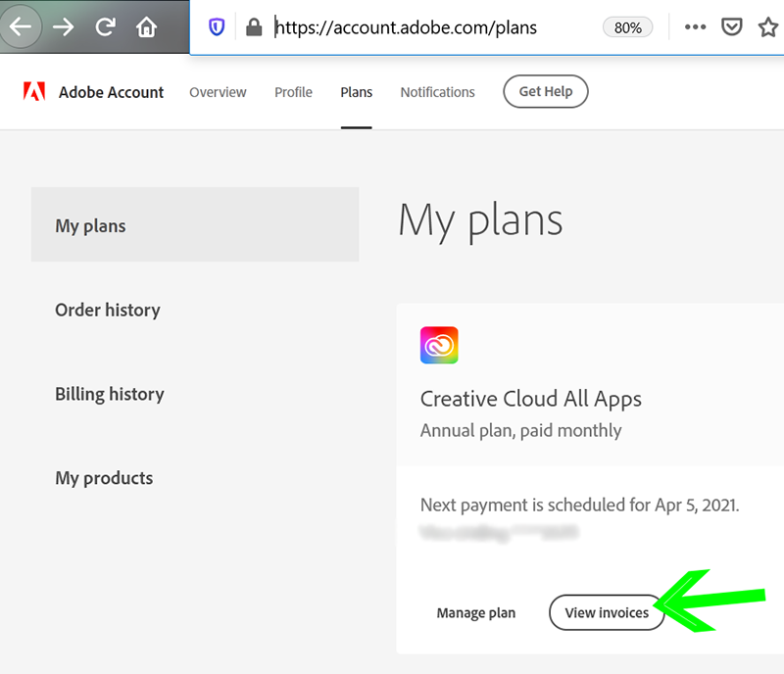Image resolution: width=784 pixels, height=674 pixels.
Task: Click the padlock site security icon
Action: 252,26
